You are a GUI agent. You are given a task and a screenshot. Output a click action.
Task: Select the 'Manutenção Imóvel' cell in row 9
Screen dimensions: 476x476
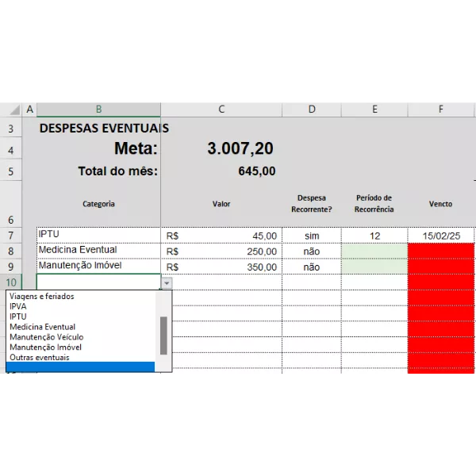(x=98, y=267)
